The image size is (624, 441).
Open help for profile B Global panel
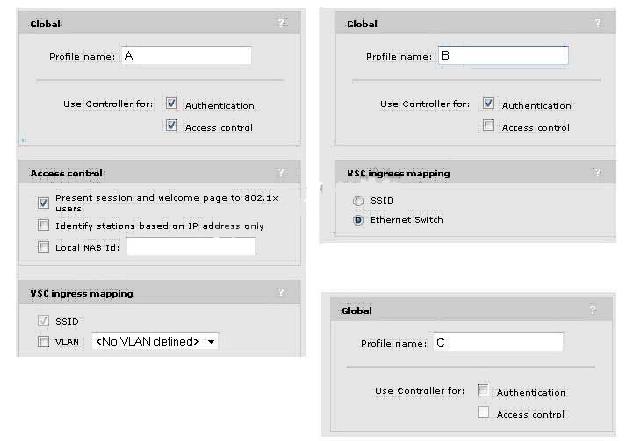point(597,23)
